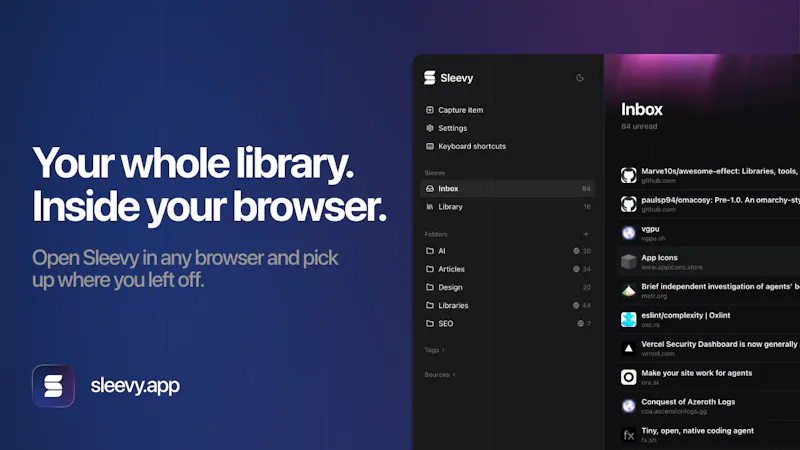
Task: Click globe icon on Articles folder row
Action: [x=576, y=269]
